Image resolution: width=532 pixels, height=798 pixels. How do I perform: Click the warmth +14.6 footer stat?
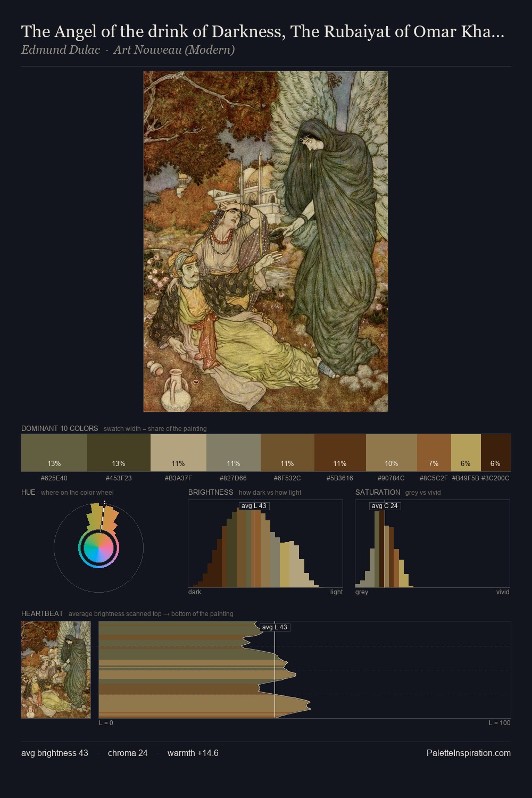point(193,753)
